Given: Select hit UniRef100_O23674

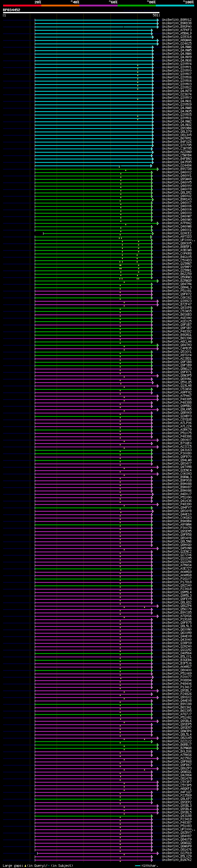Looking at the screenshot, I should pos(177,94).
